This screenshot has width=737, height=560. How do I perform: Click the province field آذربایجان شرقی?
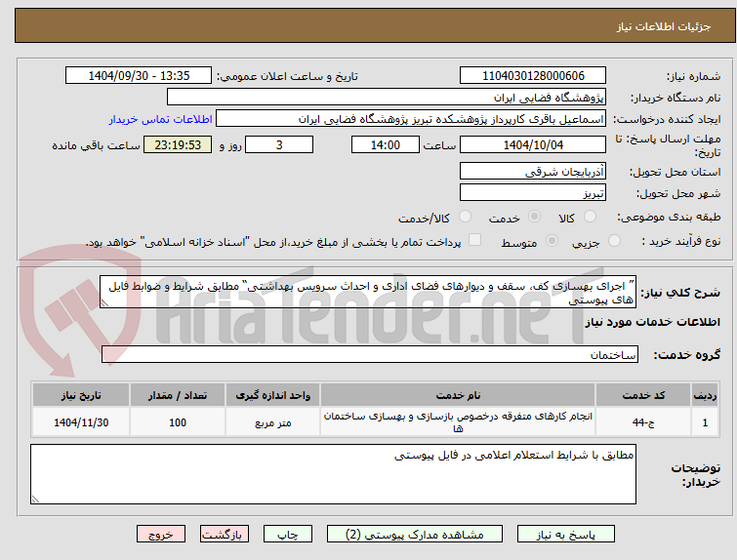click(x=533, y=172)
